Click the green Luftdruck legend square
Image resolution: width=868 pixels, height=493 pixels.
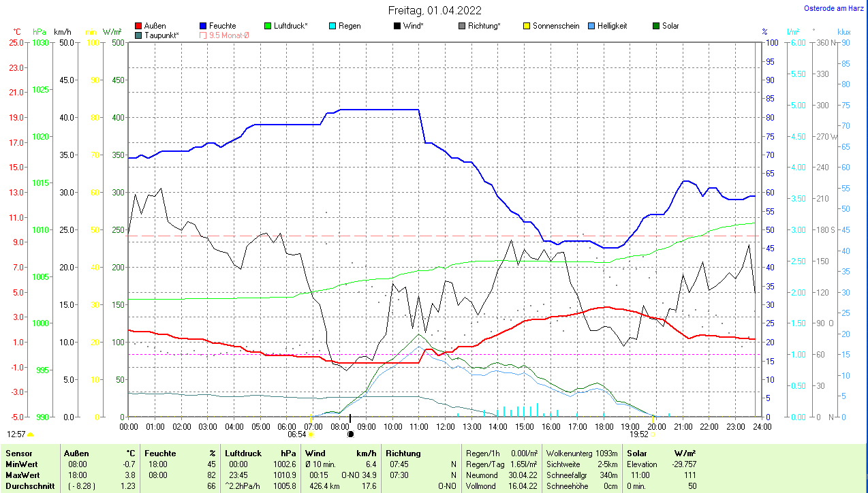click(x=268, y=26)
